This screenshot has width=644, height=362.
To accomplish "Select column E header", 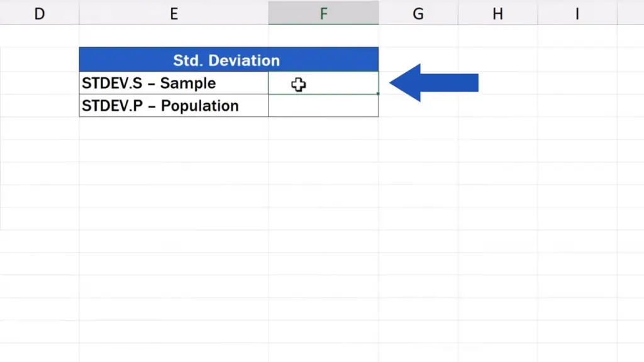I will coord(174,13).
